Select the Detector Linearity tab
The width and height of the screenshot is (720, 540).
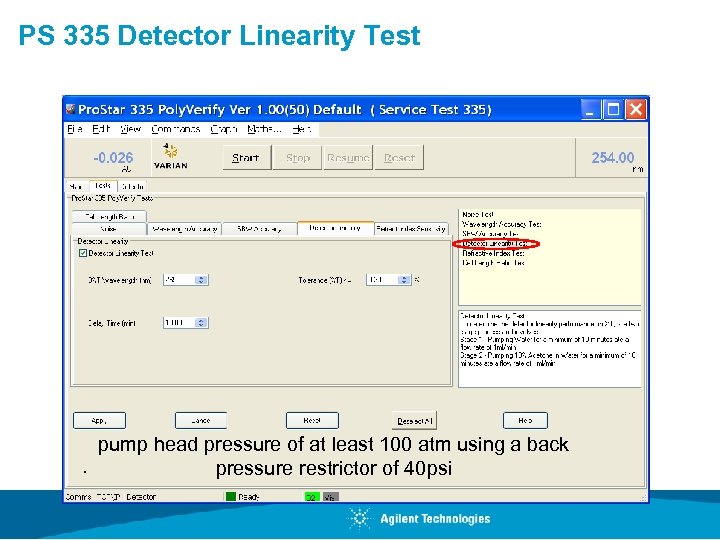(335, 228)
